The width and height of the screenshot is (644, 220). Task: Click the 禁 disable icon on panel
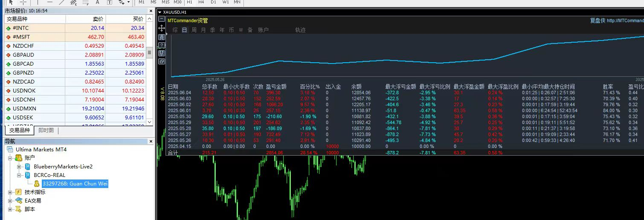pyautogui.click(x=162, y=53)
